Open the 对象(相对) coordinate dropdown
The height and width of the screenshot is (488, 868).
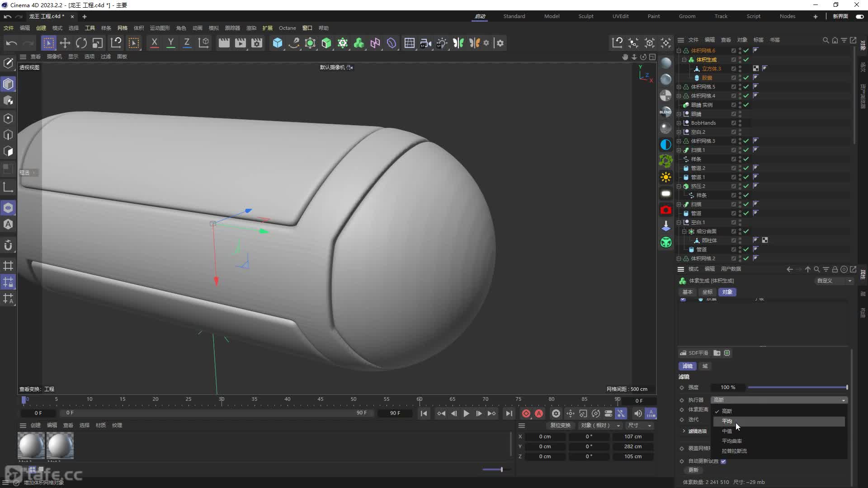600,425
